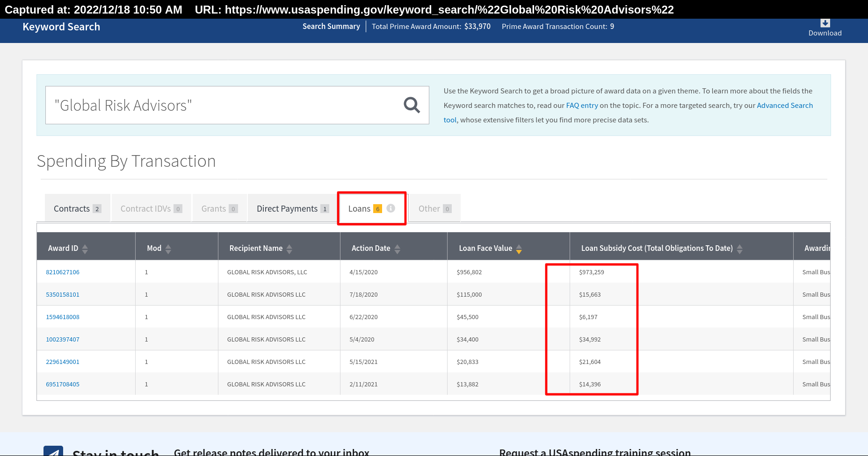Viewport: 868px width, 456px height.
Task: Click the magnifying glass search icon
Action: pos(412,105)
